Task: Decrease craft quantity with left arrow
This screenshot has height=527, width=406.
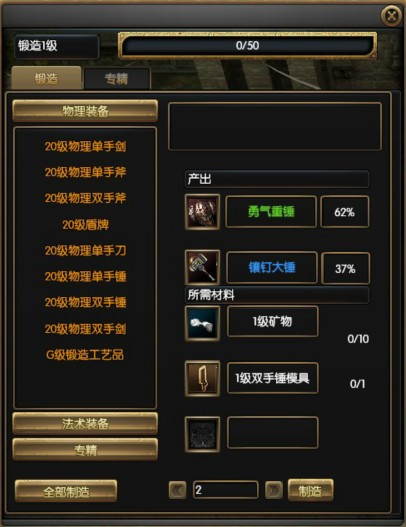Action: coord(177,490)
